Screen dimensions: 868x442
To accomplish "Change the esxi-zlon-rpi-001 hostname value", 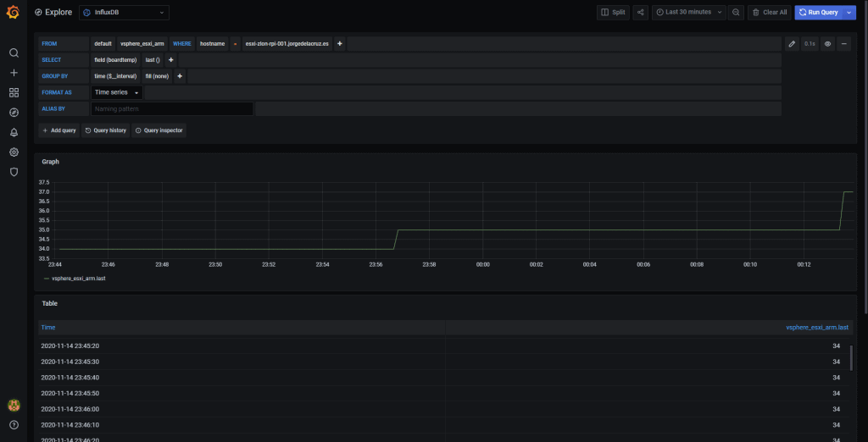I will 287,44.
